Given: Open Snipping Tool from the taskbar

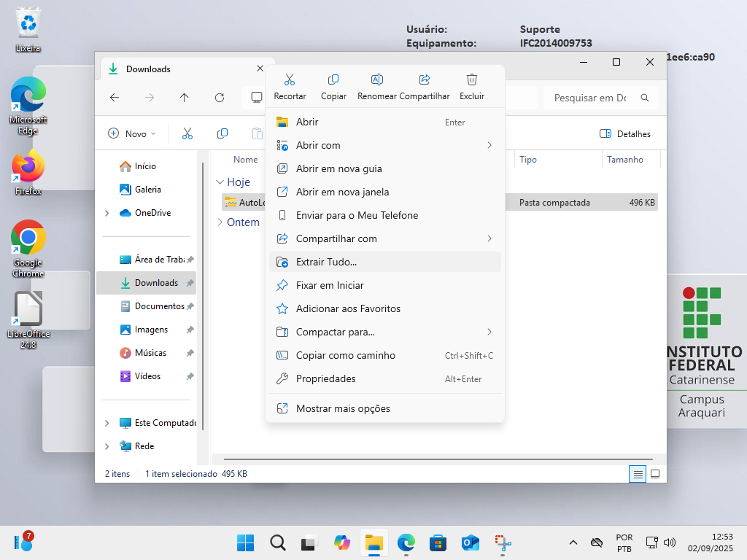Looking at the screenshot, I should click(x=503, y=542).
